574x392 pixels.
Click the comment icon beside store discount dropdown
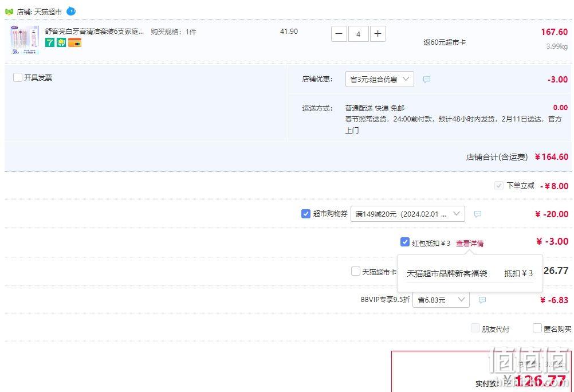coord(427,79)
